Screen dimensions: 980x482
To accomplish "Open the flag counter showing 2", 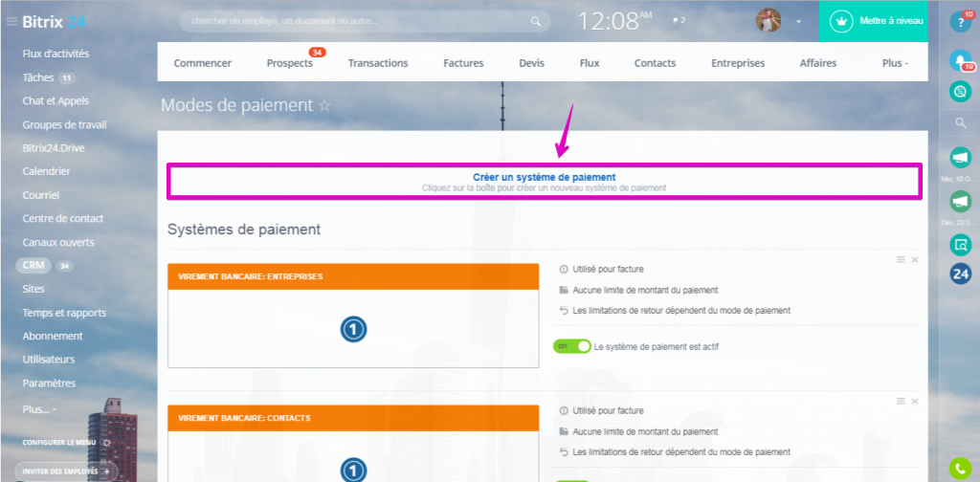I will tap(679, 21).
